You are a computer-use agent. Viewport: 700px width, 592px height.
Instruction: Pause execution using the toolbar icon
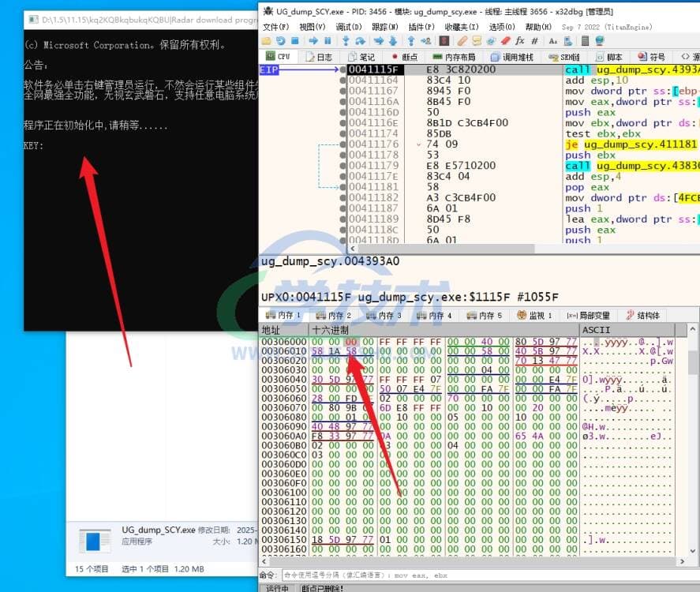point(328,40)
